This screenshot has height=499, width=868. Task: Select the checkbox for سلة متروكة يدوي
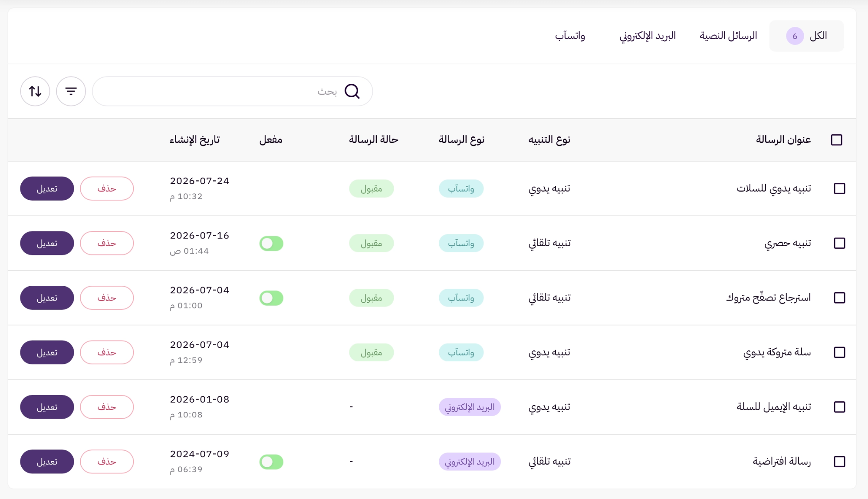(839, 352)
